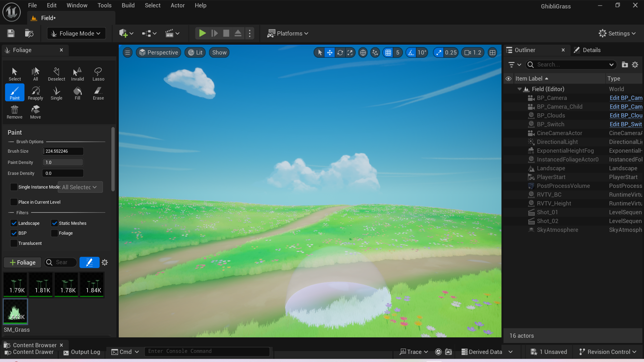
Task: Open the Show flags dropdown
Action: (x=219, y=52)
